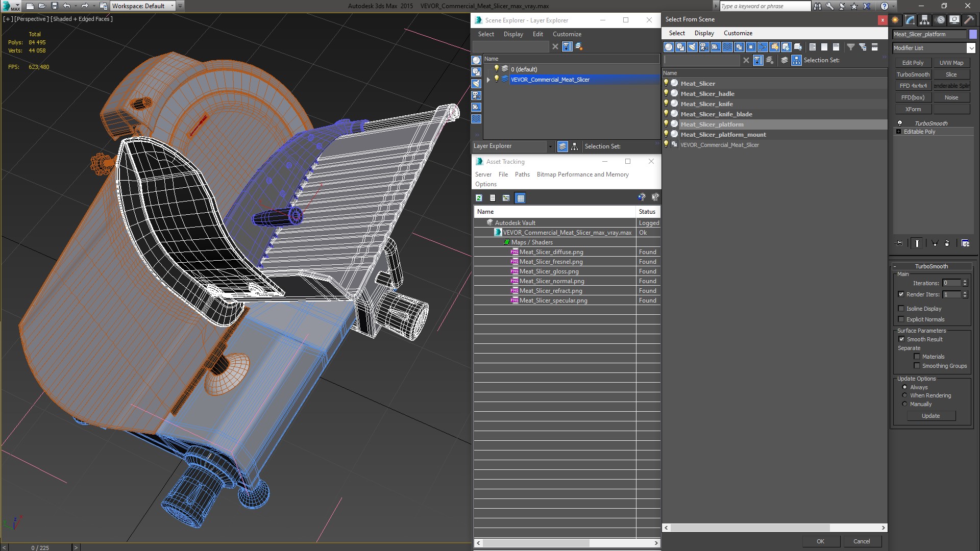Uncheck the Smooth Result checkbox
Screen dimensions: 980x551
(x=901, y=339)
